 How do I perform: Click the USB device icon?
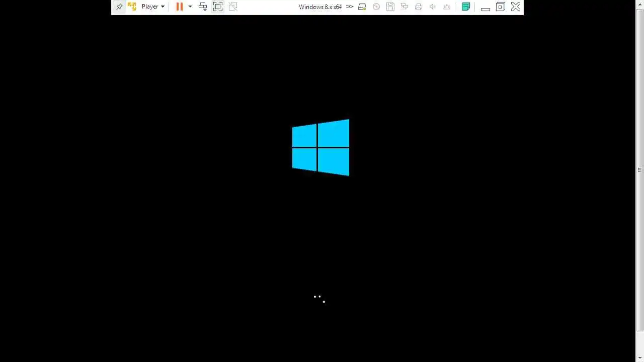[447, 7]
